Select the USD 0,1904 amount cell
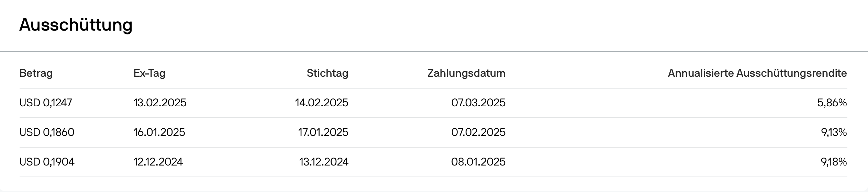Screen dimensions: 868x192 [x=47, y=162]
